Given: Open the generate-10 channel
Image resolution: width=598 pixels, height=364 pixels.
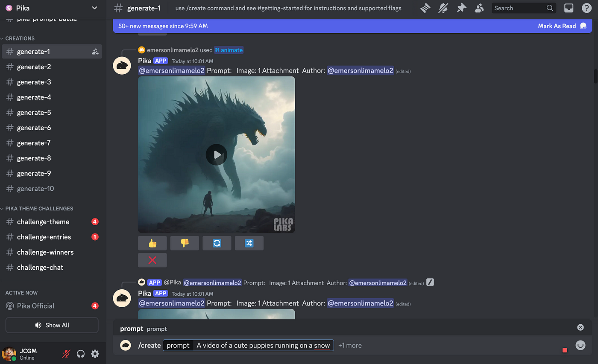Looking at the screenshot, I should [x=52, y=189].
